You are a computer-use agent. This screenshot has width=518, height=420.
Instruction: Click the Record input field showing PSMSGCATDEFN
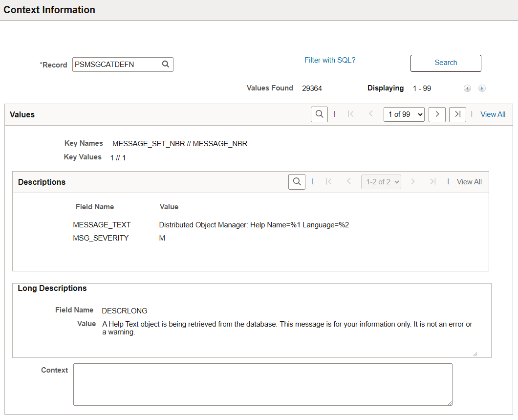pos(117,64)
